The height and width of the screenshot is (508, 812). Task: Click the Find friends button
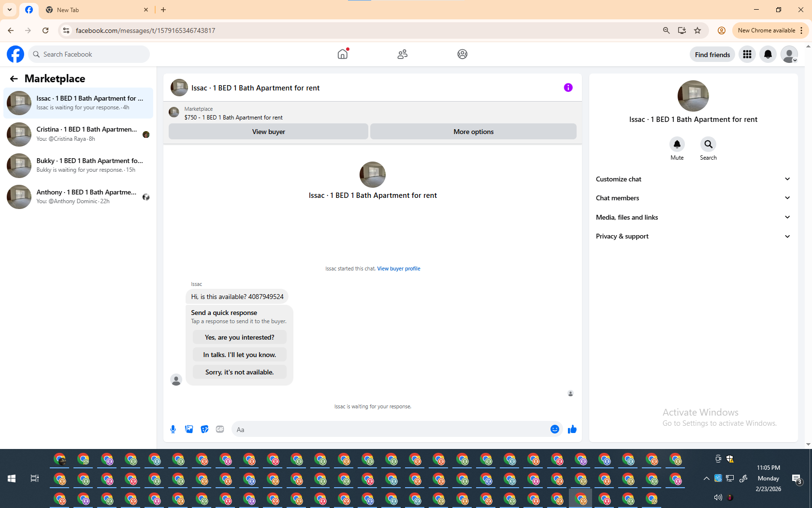pyautogui.click(x=712, y=54)
